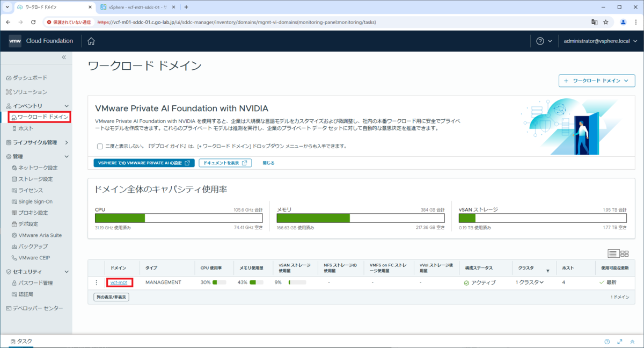Collapse the インベントリ section
Image resolution: width=644 pixels, height=348 pixels.
67,106
